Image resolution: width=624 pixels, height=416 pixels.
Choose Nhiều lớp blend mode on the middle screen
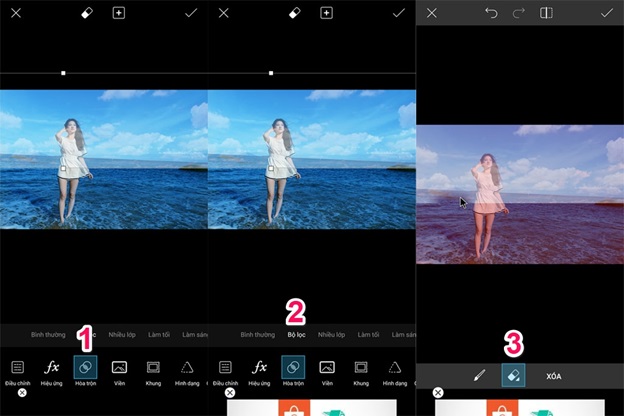(x=331, y=335)
